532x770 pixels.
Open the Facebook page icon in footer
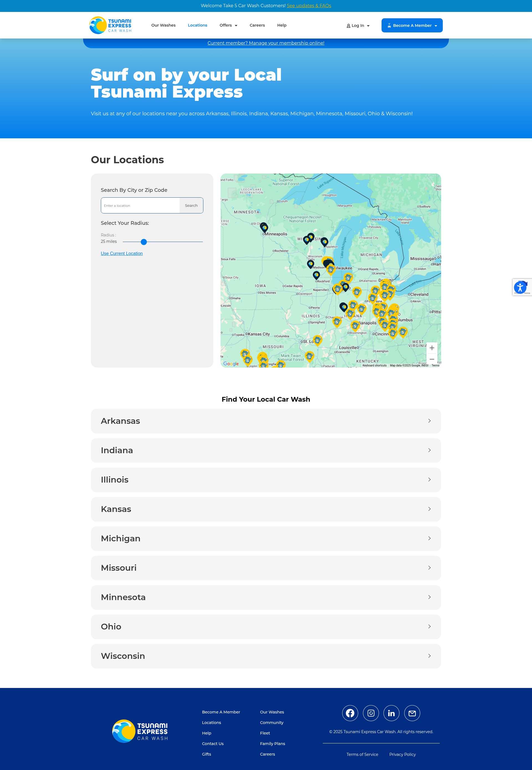pyautogui.click(x=350, y=713)
